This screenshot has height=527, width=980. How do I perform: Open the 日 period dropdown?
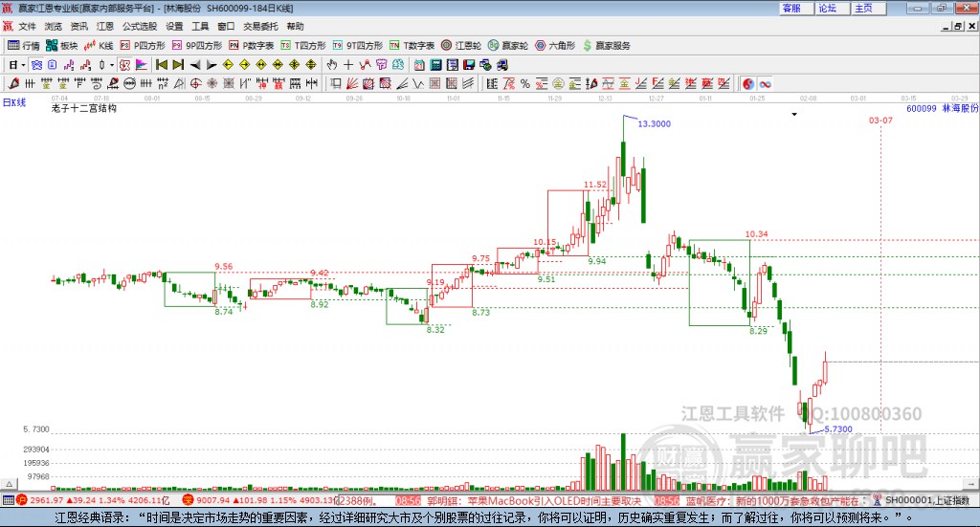(x=17, y=65)
